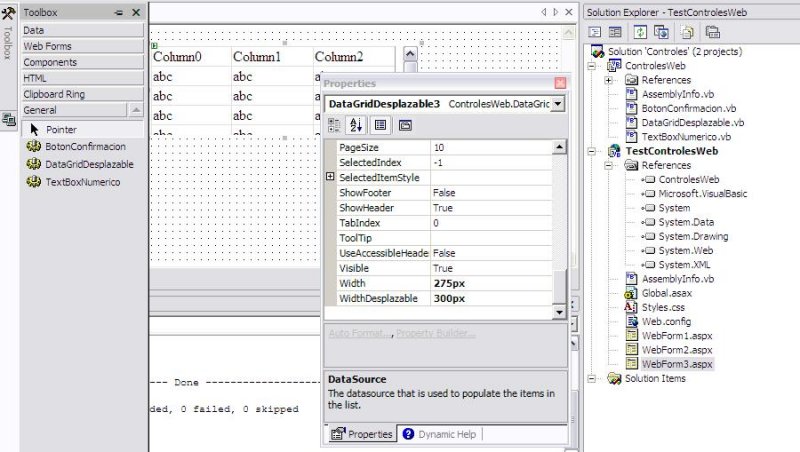The height and width of the screenshot is (452, 800).
Task: Select the Visible property row
Action: click(444, 268)
